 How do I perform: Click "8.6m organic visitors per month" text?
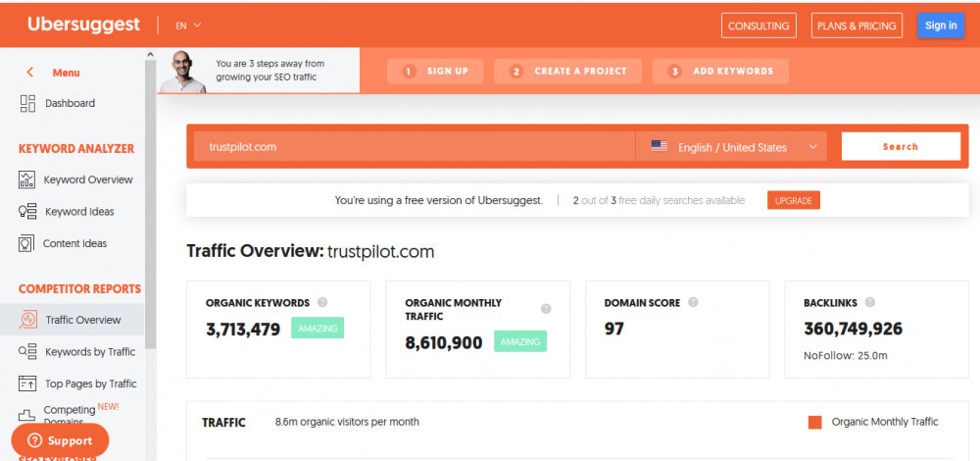tap(347, 422)
